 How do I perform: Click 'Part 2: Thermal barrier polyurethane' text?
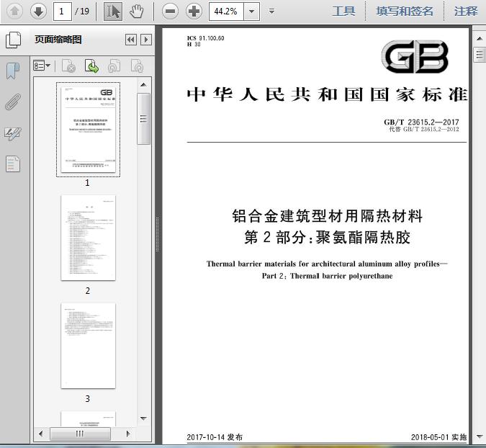328,276
